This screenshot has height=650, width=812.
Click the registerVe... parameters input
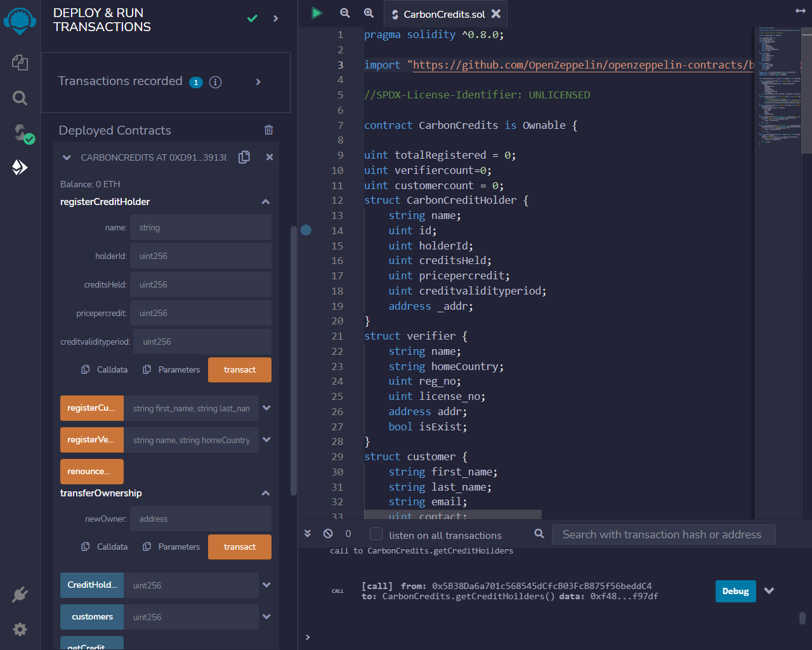point(191,440)
